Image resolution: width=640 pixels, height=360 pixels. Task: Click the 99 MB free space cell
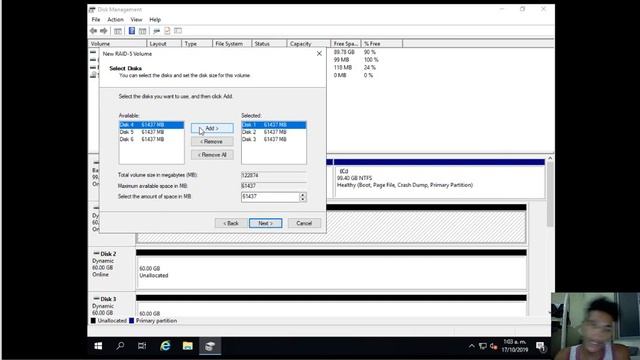341,60
